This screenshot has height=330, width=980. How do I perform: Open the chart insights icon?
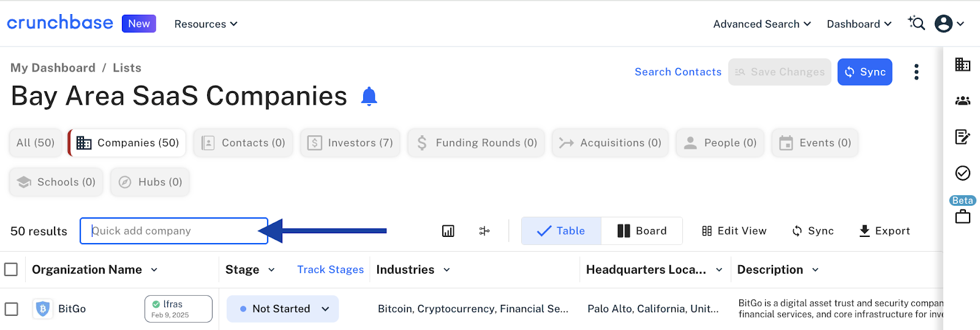click(448, 231)
